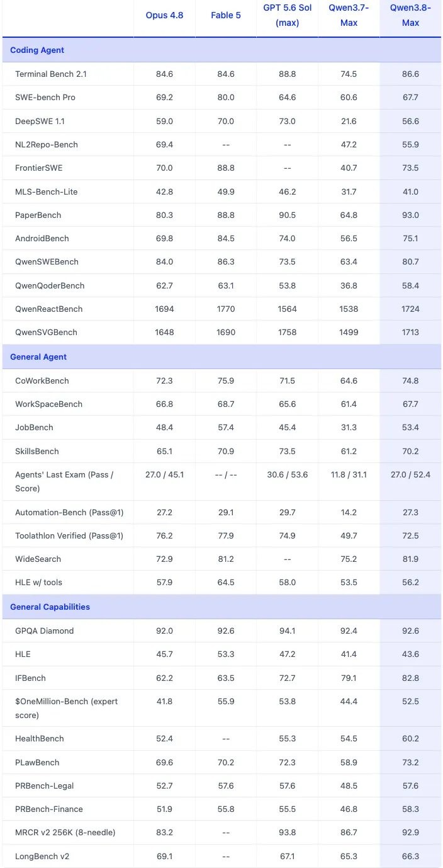The width and height of the screenshot is (443, 868).
Task: Select the IFBench score 82.8 cell
Action: point(410,678)
